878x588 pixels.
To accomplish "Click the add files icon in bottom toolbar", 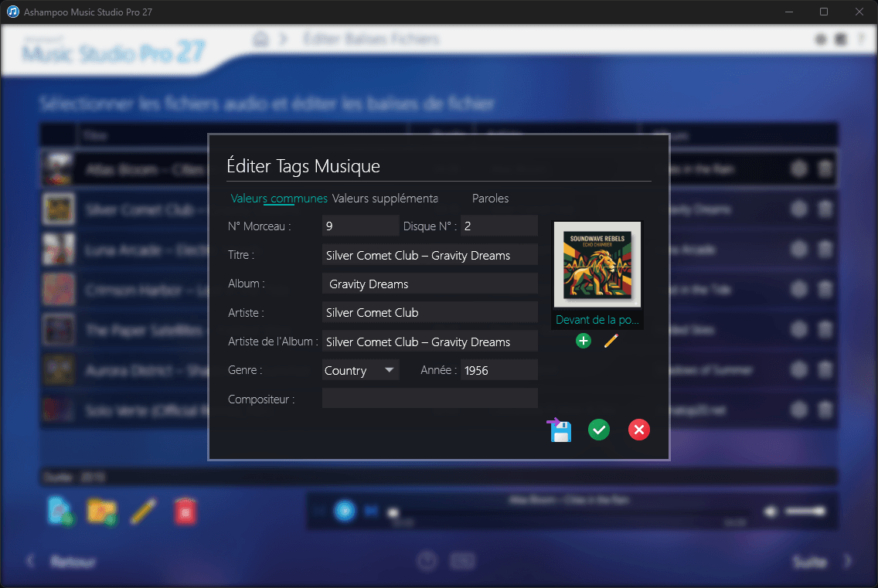I will coord(60,511).
